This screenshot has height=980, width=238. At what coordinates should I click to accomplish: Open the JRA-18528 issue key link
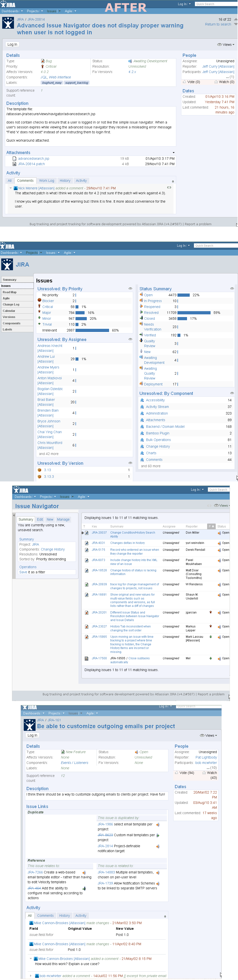pos(99,570)
